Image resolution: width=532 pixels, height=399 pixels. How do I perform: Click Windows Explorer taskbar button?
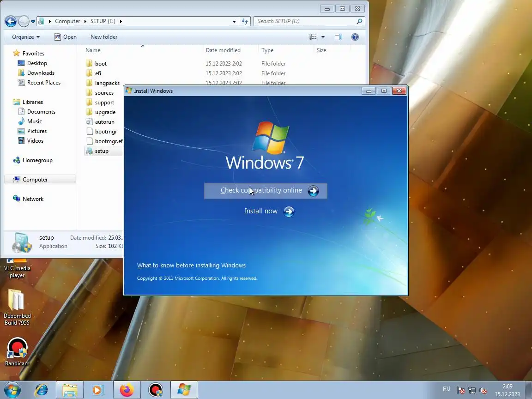[70, 390]
